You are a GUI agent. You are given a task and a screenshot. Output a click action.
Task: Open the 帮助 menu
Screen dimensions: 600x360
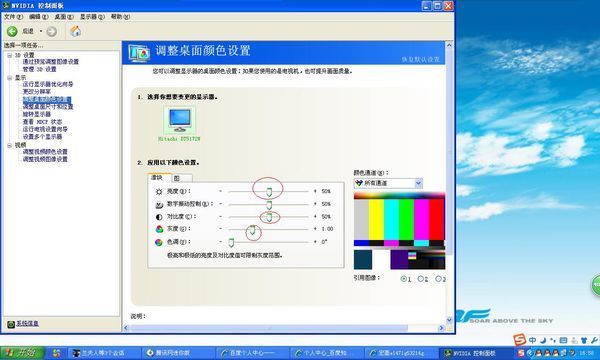point(121,17)
